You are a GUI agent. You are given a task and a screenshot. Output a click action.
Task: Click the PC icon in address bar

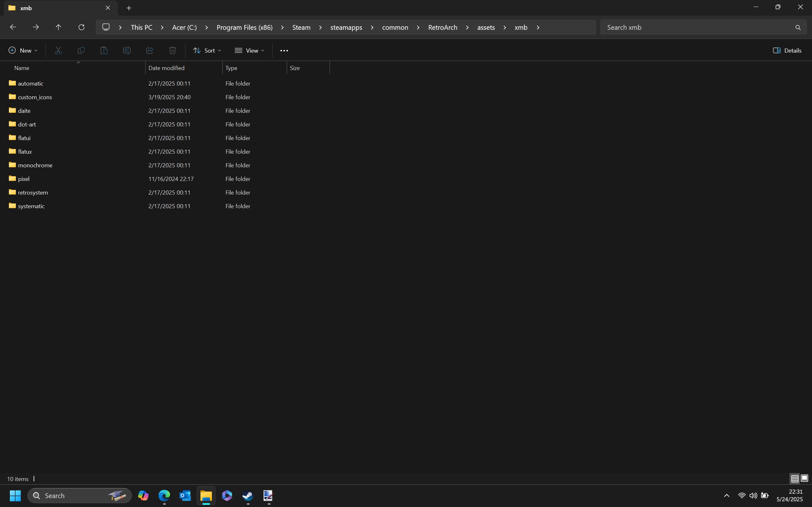point(106,27)
